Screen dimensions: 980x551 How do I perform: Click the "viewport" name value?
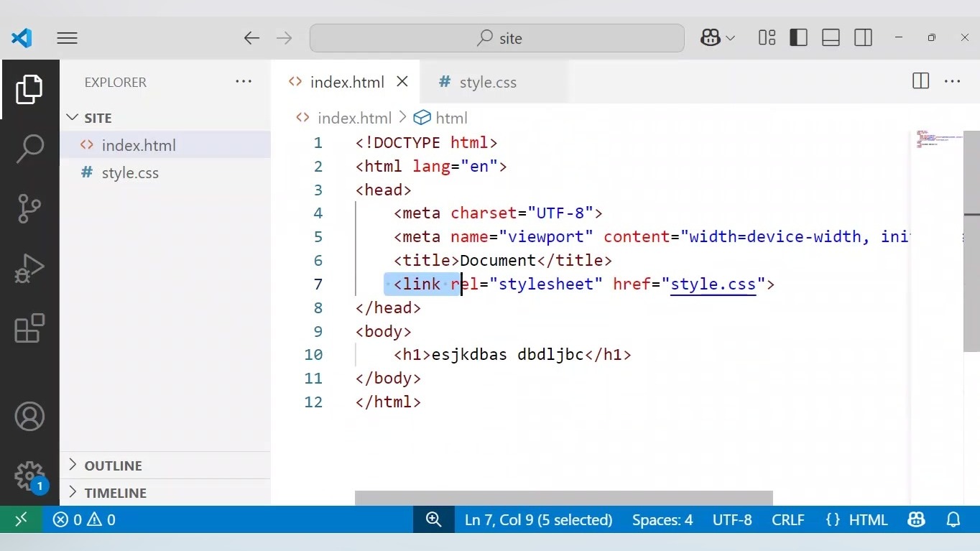546,236
